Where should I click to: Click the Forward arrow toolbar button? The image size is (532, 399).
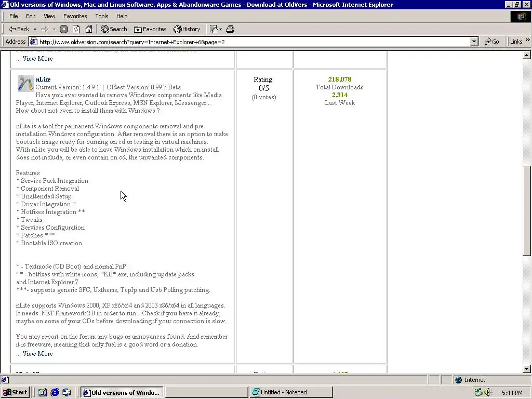(x=45, y=29)
